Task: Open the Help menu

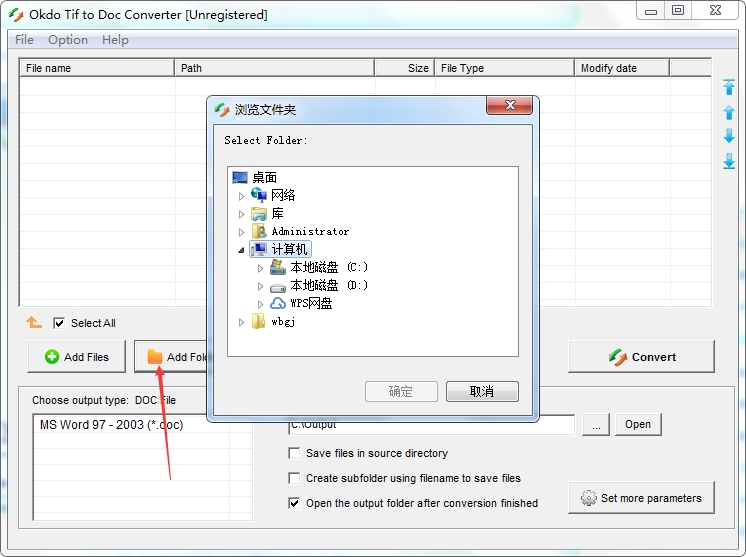Action: coord(115,40)
